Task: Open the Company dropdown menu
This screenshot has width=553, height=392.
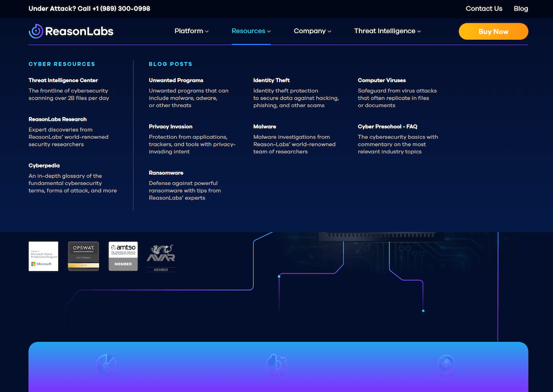Action: (x=312, y=31)
